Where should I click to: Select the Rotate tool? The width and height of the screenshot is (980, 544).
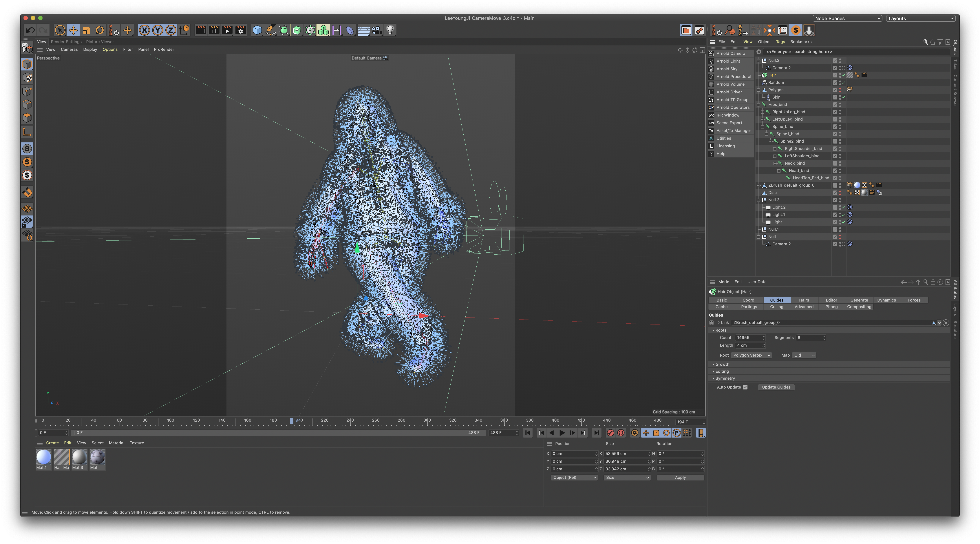(x=100, y=30)
